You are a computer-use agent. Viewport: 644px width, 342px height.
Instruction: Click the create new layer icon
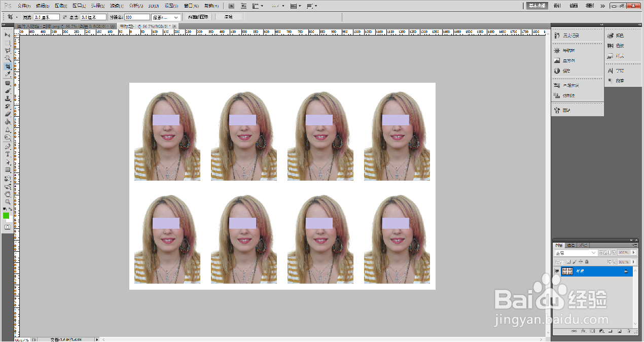tap(619, 331)
